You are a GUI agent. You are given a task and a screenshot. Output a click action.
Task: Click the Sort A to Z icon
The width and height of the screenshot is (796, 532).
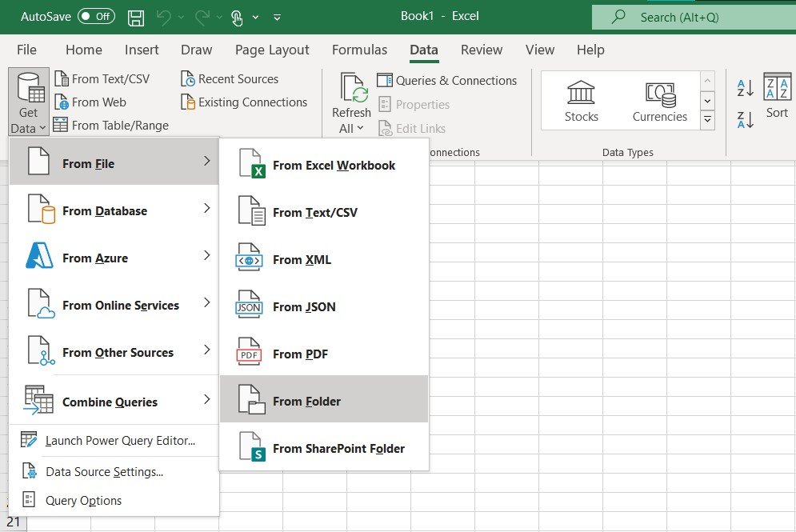745,88
